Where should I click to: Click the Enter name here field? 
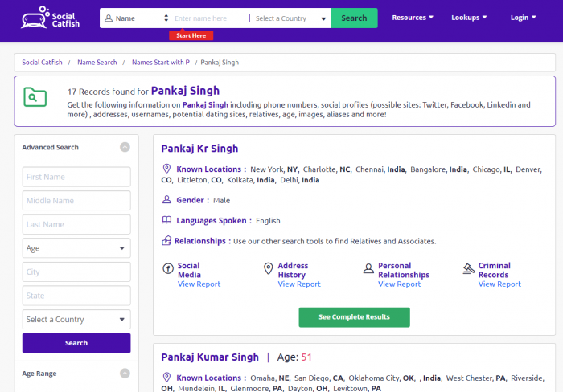[210, 18]
